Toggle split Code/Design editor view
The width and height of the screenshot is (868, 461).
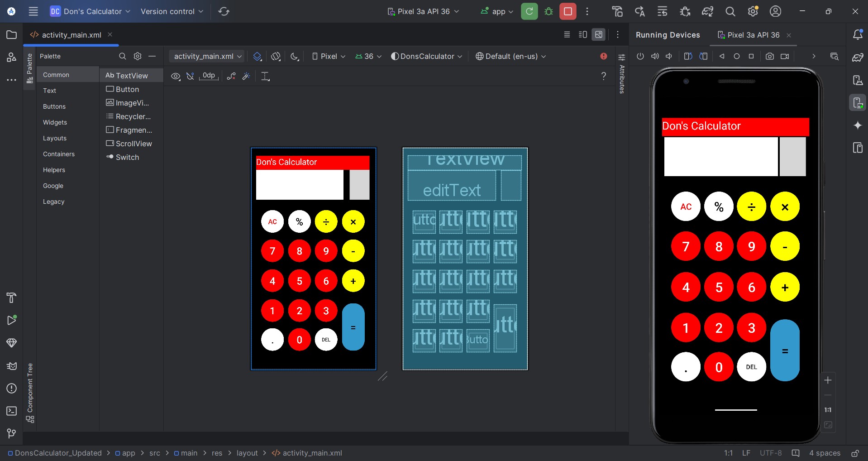(x=583, y=34)
